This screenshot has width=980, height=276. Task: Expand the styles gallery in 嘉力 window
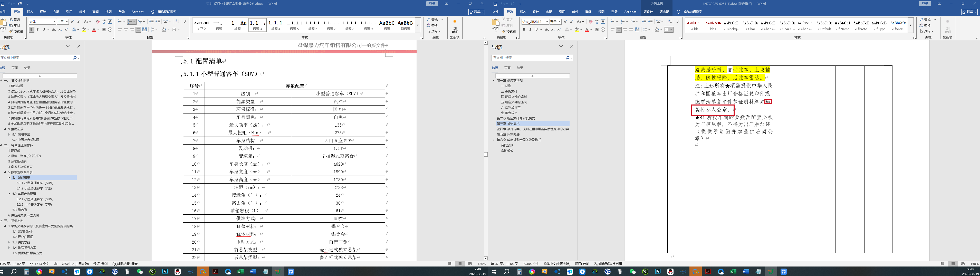point(418,25)
